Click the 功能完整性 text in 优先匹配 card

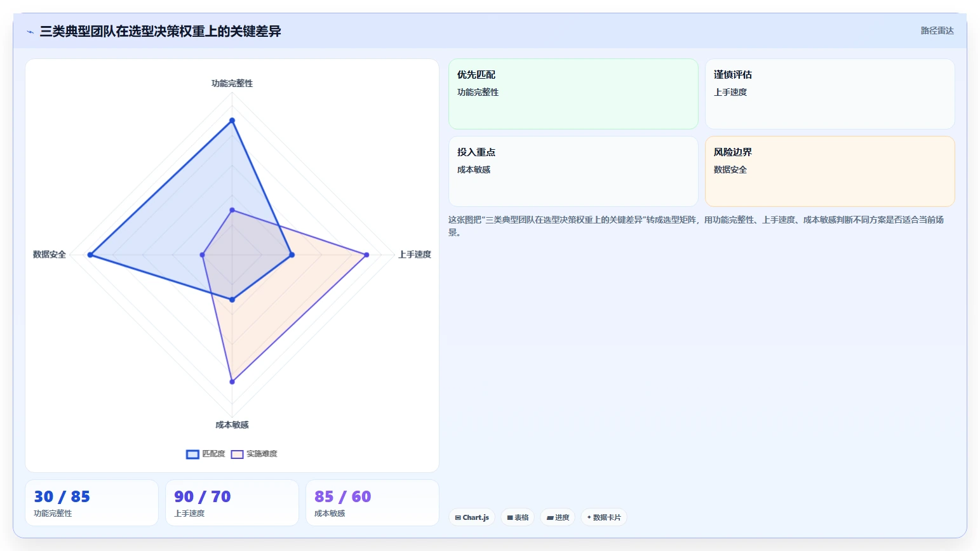coord(478,92)
